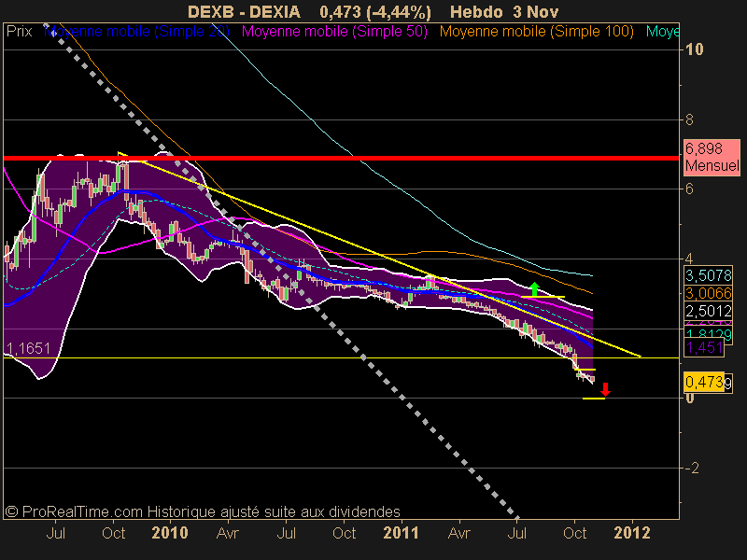This screenshot has width=747, height=560.
Task: Click the white '2,5012' value label
Action: [x=708, y=311]
